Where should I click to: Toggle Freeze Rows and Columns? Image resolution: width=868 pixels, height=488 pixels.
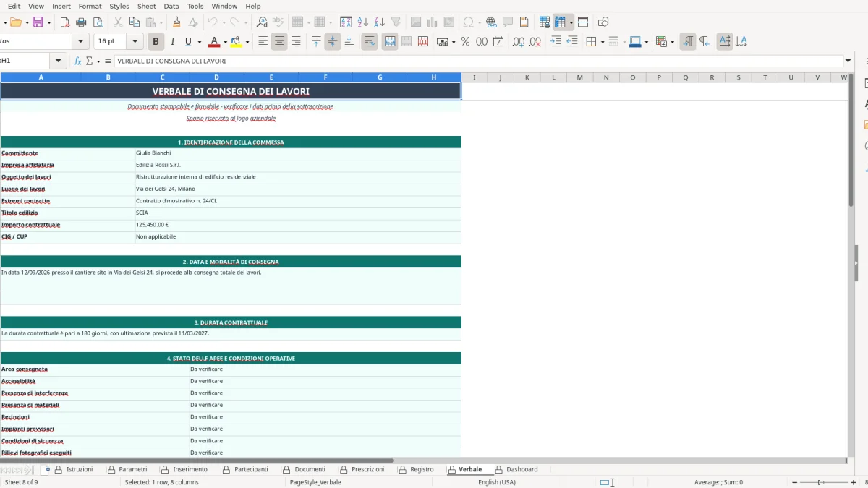pyautogui.click(x=561, y=22)
